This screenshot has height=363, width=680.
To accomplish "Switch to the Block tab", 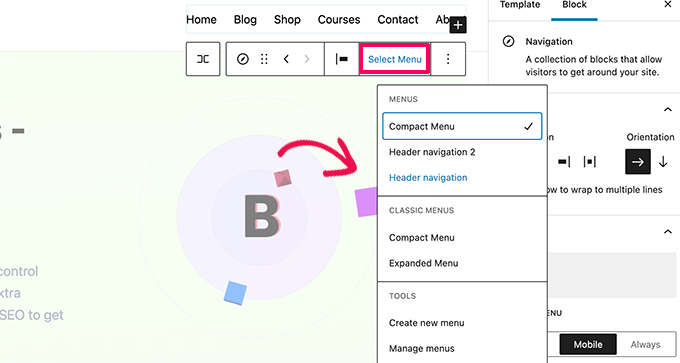I will 574,5.
